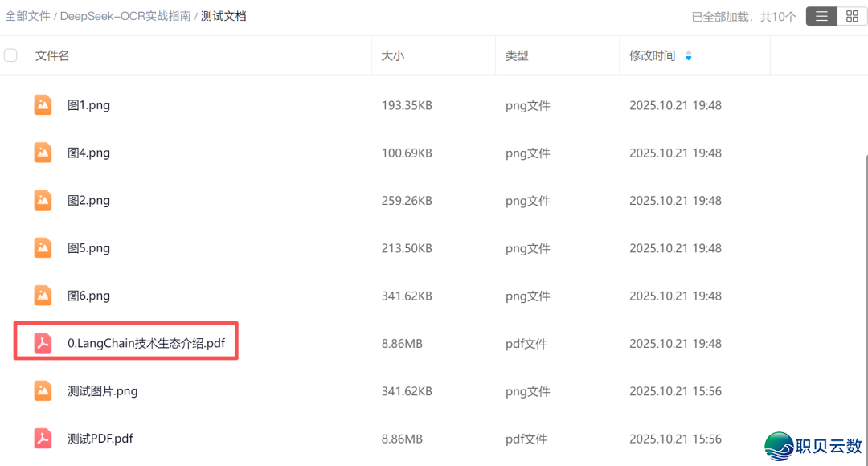Click the red PDF icon of 0.LangChain技术生态介绍.pdf
This screenshot has width=868, height=466.
coord(43,343)
